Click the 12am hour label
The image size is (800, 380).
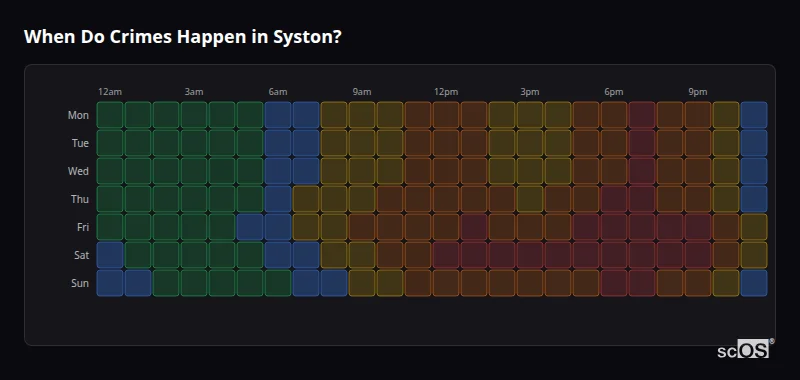110,92
